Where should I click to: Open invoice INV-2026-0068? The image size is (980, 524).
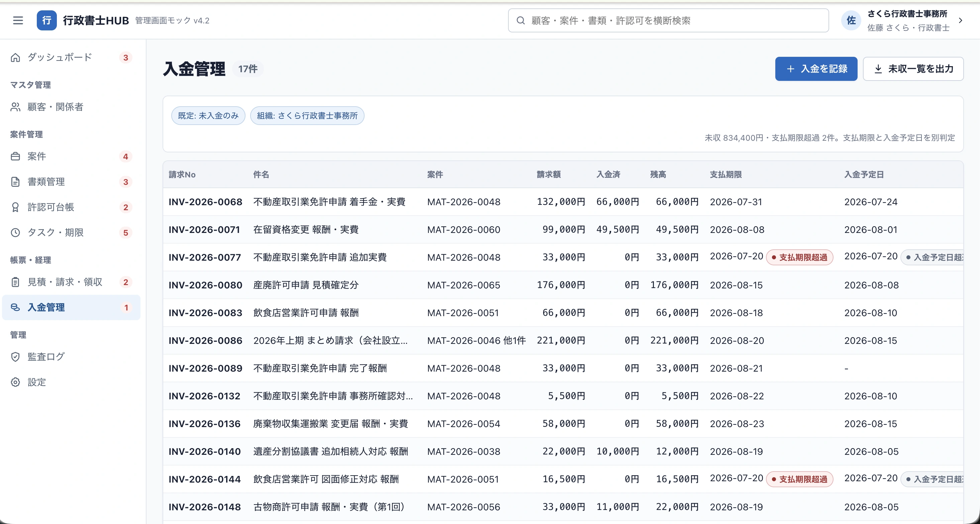[x=205, y=202]
